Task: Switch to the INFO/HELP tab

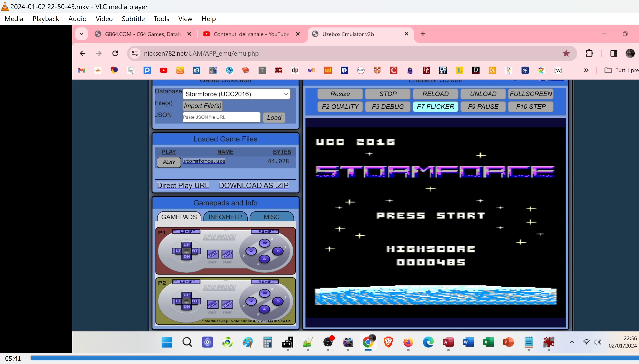Action: tap(225, 217)
